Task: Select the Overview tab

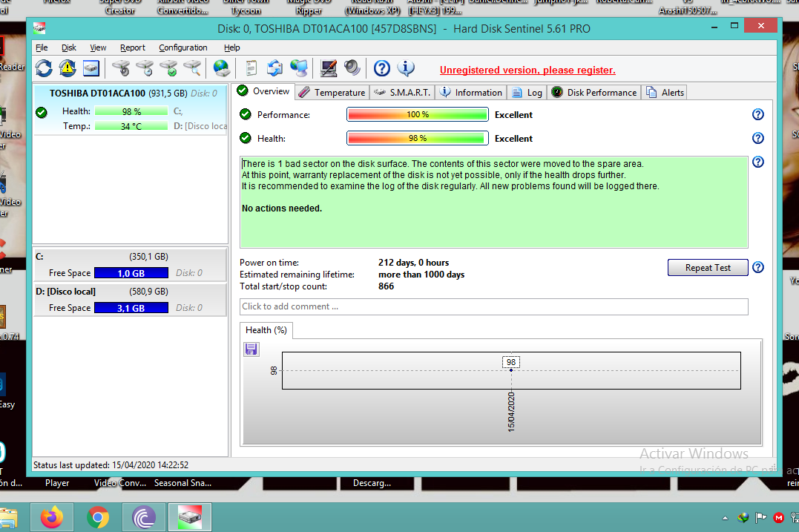Action: pos(263,92)
